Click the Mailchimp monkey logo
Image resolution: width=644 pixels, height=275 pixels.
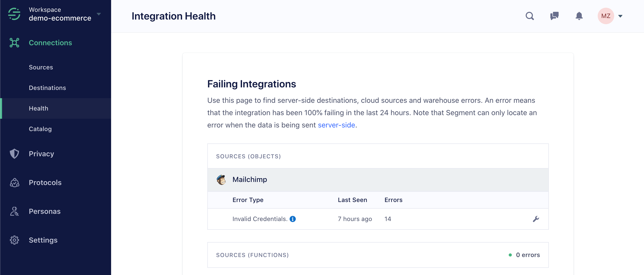[221, 180]
